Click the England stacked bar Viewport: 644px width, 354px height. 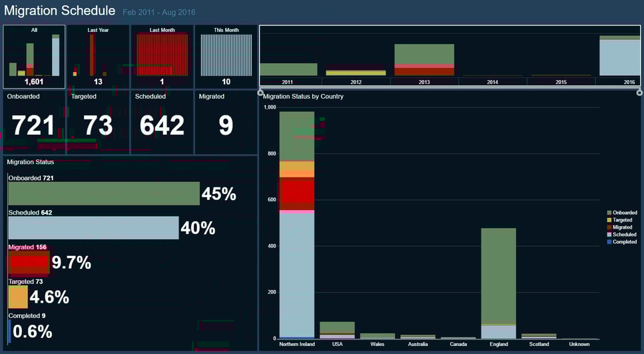click(x=499, y=284)
